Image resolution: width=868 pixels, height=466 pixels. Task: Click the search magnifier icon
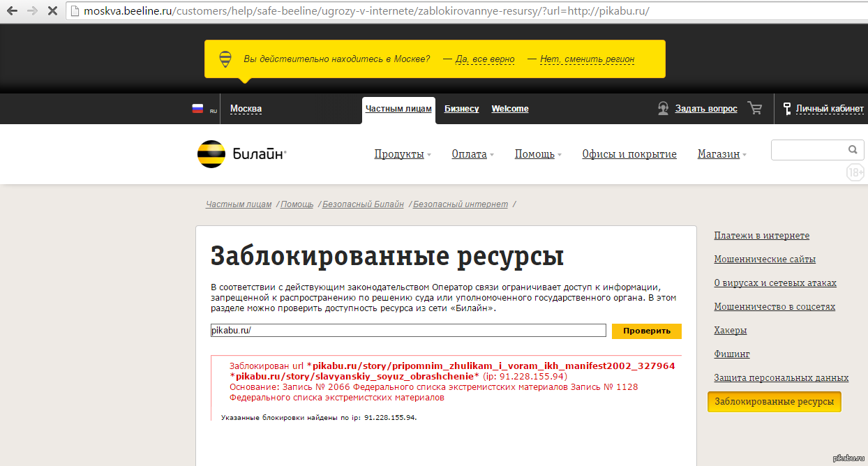coord(852,149)
